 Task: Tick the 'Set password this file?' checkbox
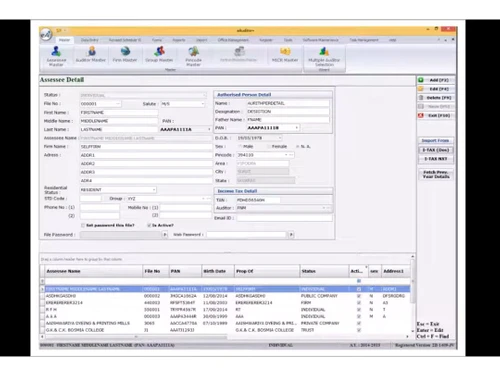(83, 226)
